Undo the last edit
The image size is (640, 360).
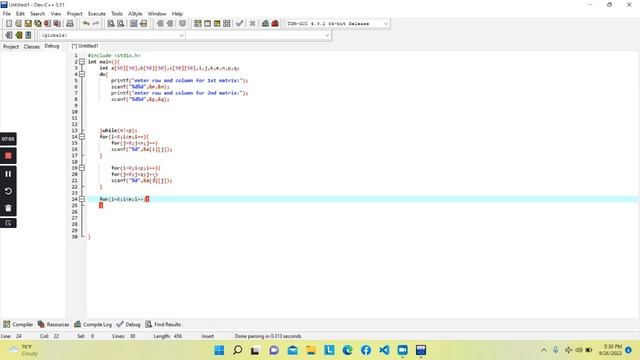point(86,24)
